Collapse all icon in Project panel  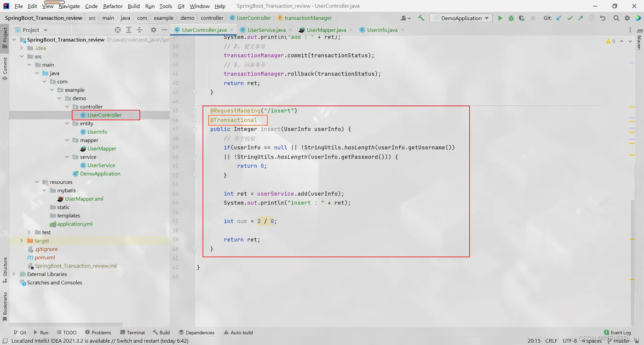139,30
